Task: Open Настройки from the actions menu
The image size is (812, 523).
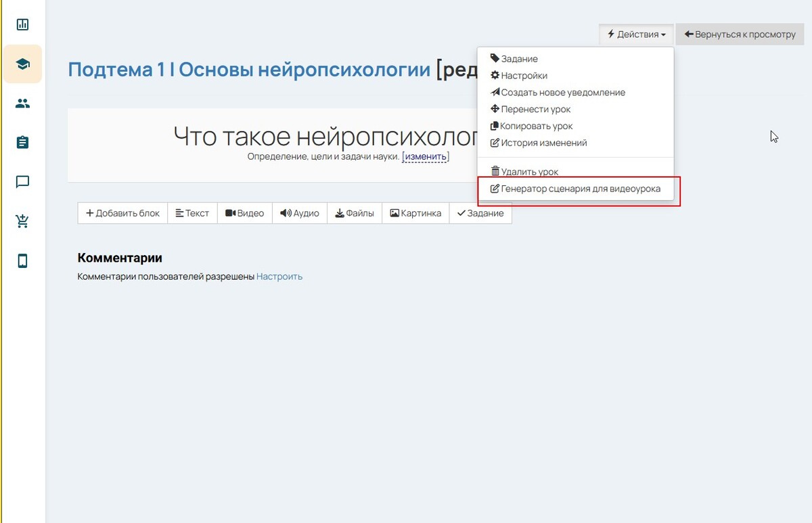Action: (x=524, y=76)
